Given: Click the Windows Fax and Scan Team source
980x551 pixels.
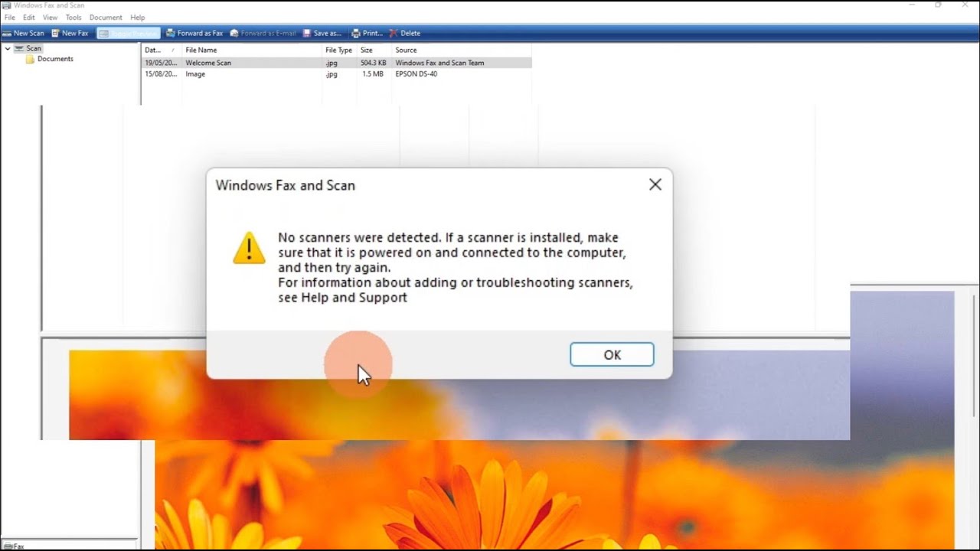Looking at the screenshot, I should coord(439,63).
